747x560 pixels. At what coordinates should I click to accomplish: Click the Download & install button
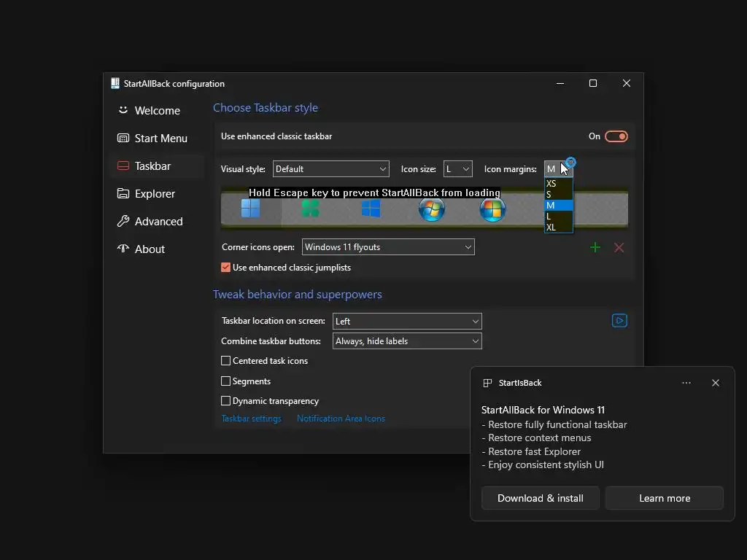[x=541, y=498]
